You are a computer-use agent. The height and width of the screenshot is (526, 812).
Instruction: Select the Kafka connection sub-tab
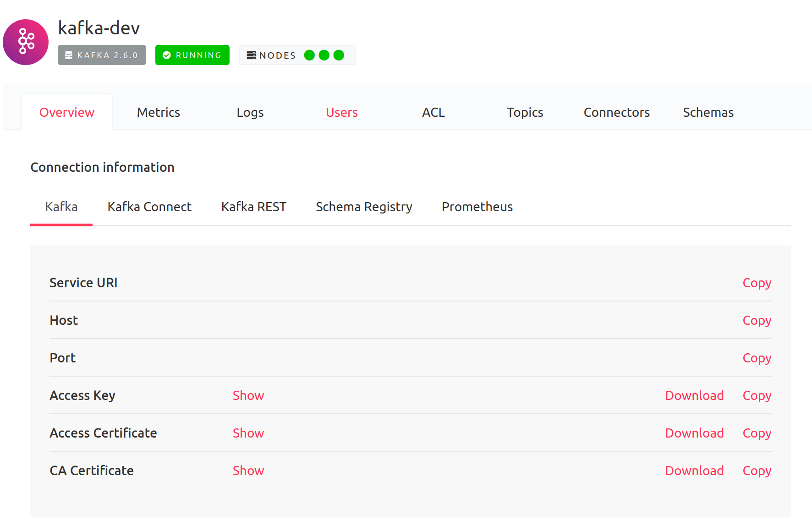(x=61, y=207)
